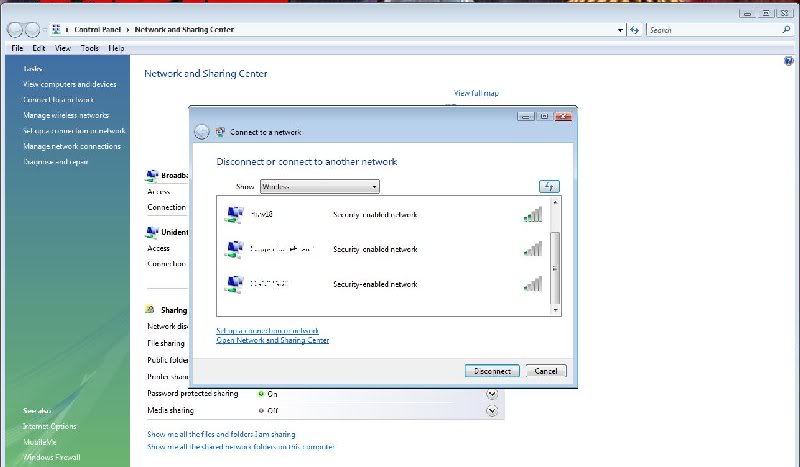This screenshot has height=467, width=800.
Task: Click the address bar refresh icon
Action: point(634,30)
